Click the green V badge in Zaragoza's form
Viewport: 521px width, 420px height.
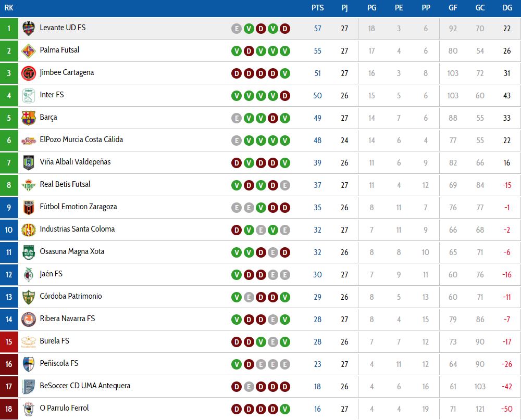point(261,208)
